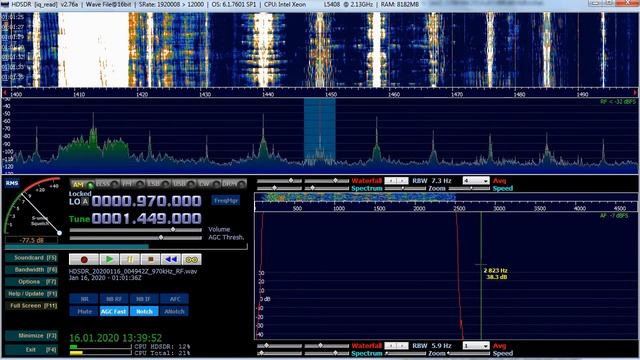Play the loaded WAV file
The image size is (640, 360).
click(x=109, y=260)
